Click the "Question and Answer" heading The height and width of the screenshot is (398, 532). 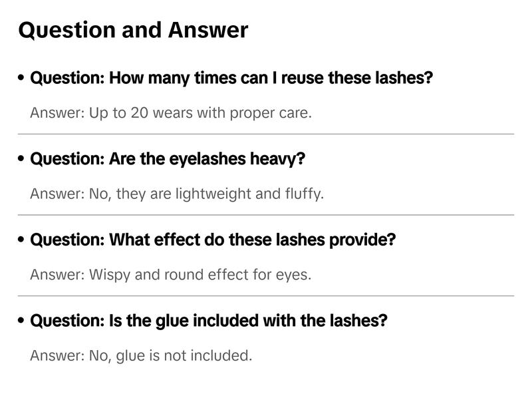coord(133,30)
